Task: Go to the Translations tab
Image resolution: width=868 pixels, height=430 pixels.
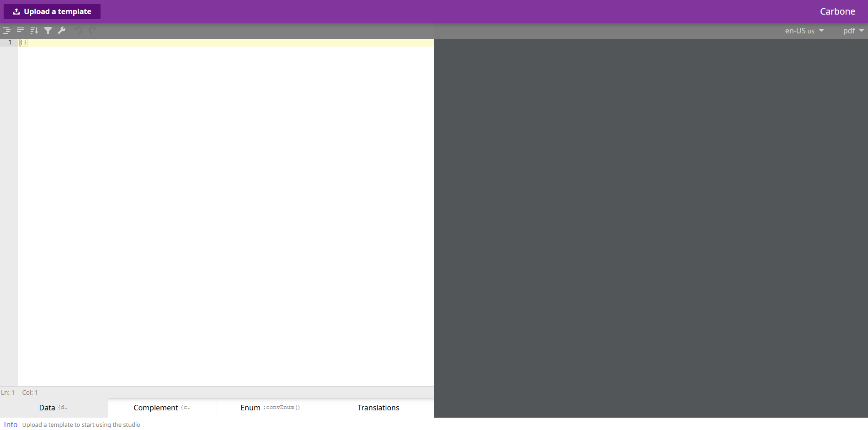Action: pyautogui.click(x=378, y=408)
